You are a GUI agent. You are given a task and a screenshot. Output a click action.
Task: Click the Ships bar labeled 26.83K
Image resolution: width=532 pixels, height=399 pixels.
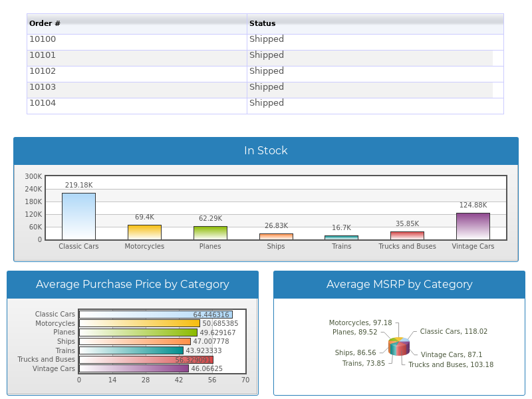(x=275, y=235)
